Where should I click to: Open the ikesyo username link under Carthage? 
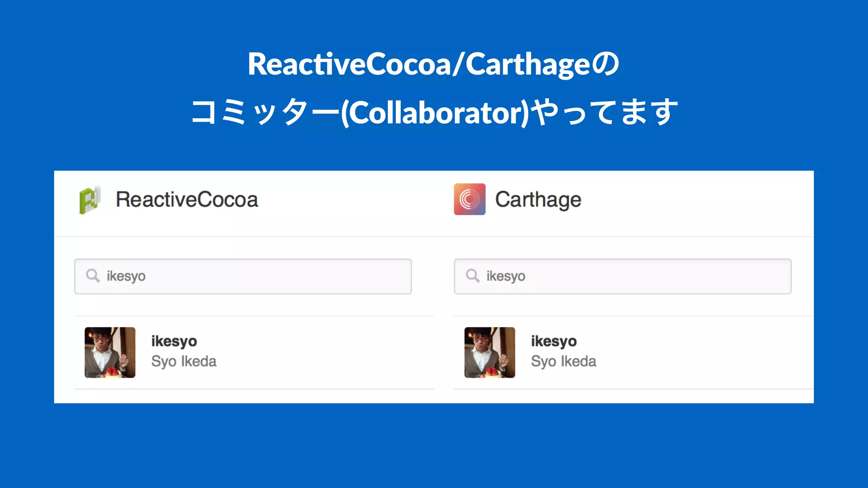pyautogui.click(x=554, y=341)
